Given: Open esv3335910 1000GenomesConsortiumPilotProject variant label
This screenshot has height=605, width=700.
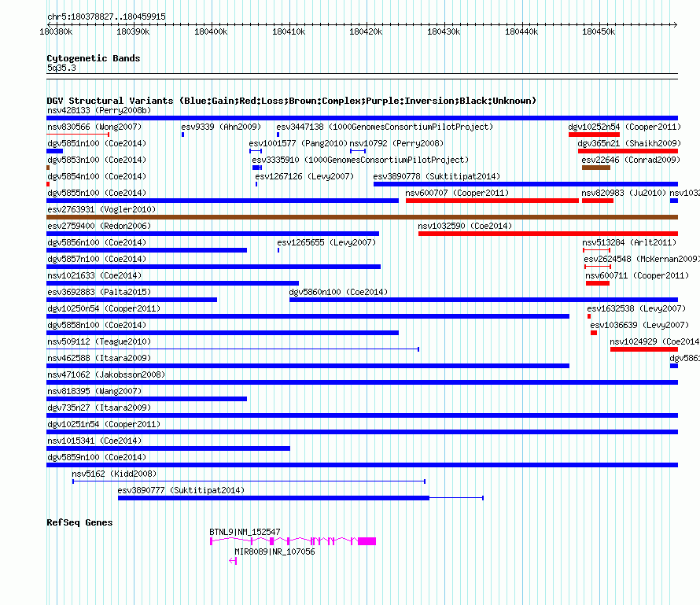Looking at the screenshot, I should tap(360, 160).
